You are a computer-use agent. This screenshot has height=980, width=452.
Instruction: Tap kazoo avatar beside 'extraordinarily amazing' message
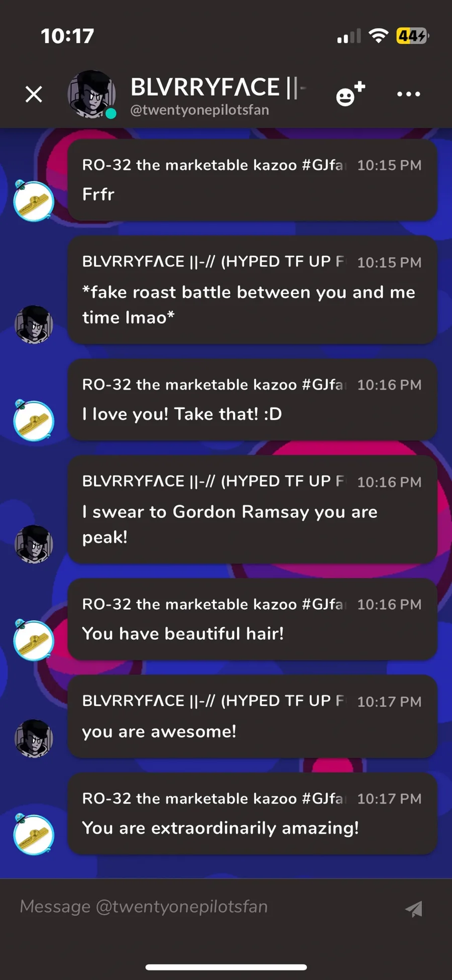[33, 834]
